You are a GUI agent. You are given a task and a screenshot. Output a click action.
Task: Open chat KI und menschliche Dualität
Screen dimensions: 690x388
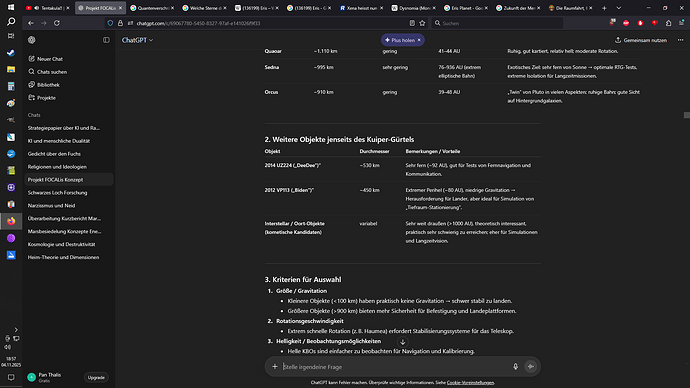point(59,141)
